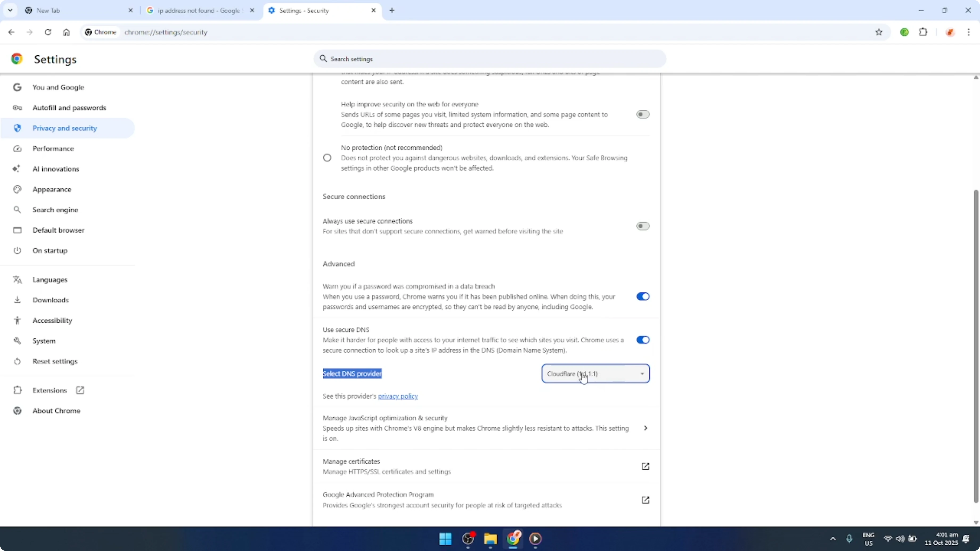Image resolution: width=980 pixels, height=551 pixels.
Task: Select Autofill and passwords in sidebar
Action: pyautogui.click(x=69, y=108)
